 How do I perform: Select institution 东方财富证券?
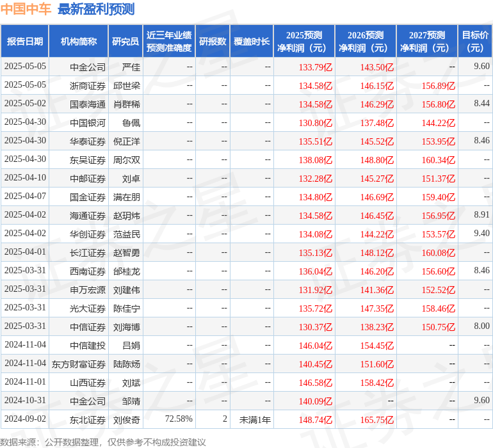coord(79,364)
